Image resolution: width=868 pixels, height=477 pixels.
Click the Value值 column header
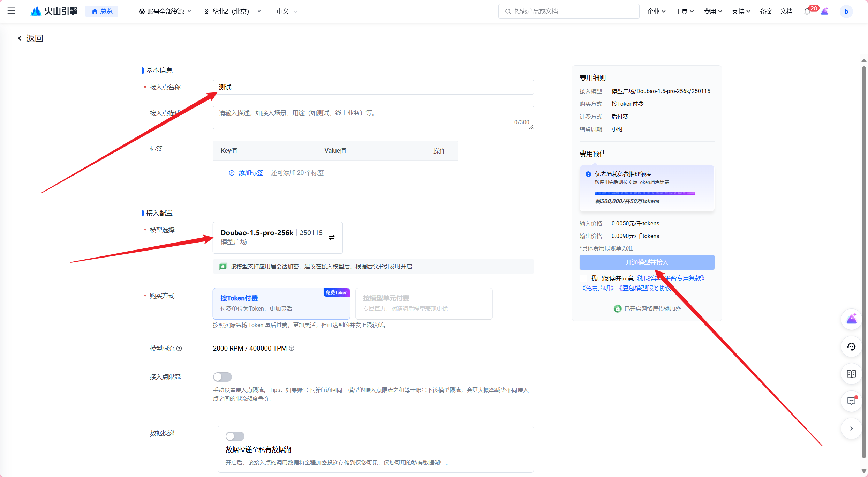tap(335, 151)
